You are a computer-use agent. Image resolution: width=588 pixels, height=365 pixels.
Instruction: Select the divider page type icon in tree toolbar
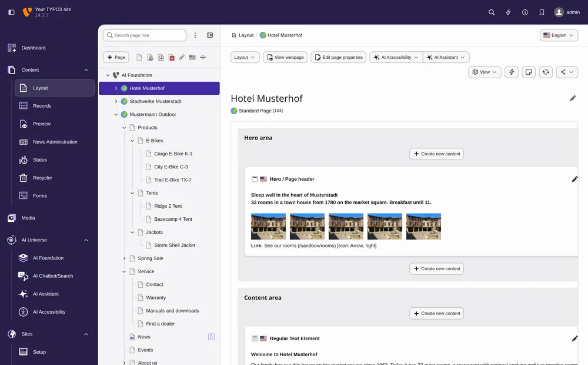point(203,58)
